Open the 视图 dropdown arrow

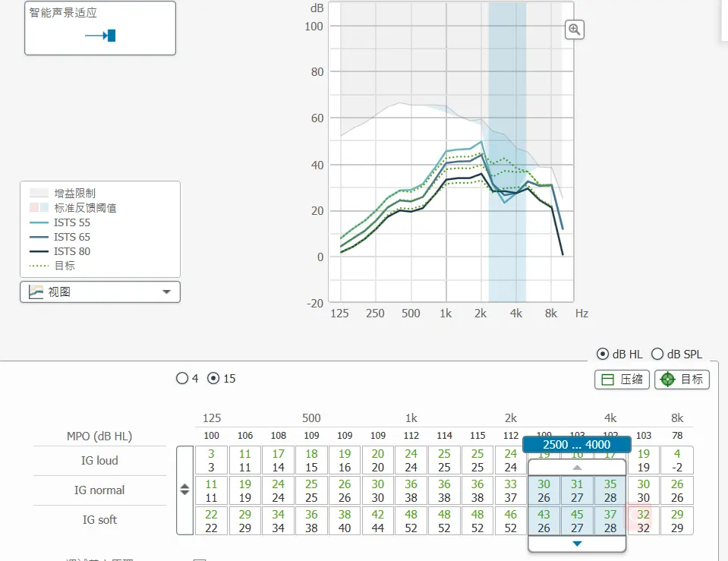tap(166, 292)
